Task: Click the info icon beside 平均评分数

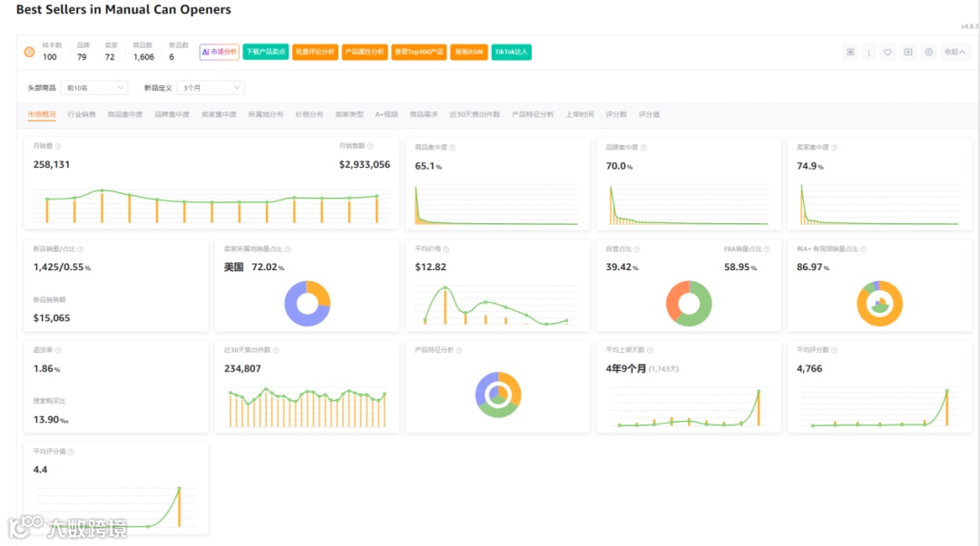Action: click(835, 350)
